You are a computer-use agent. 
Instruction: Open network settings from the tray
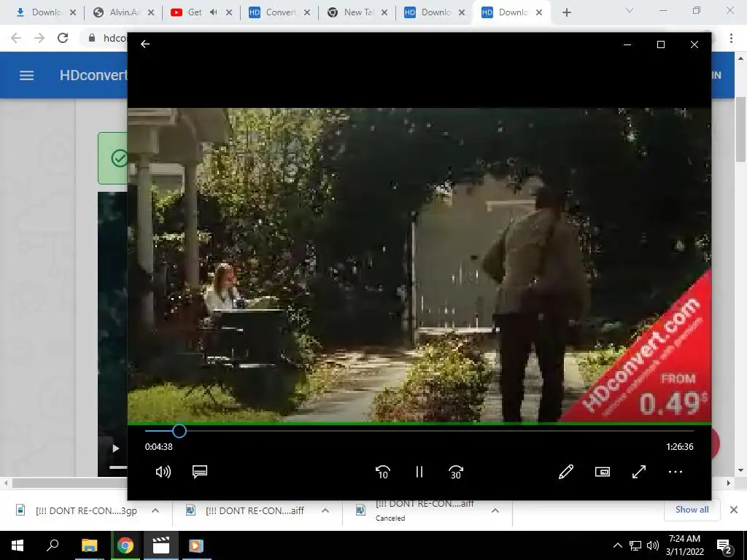coord(635,545)
